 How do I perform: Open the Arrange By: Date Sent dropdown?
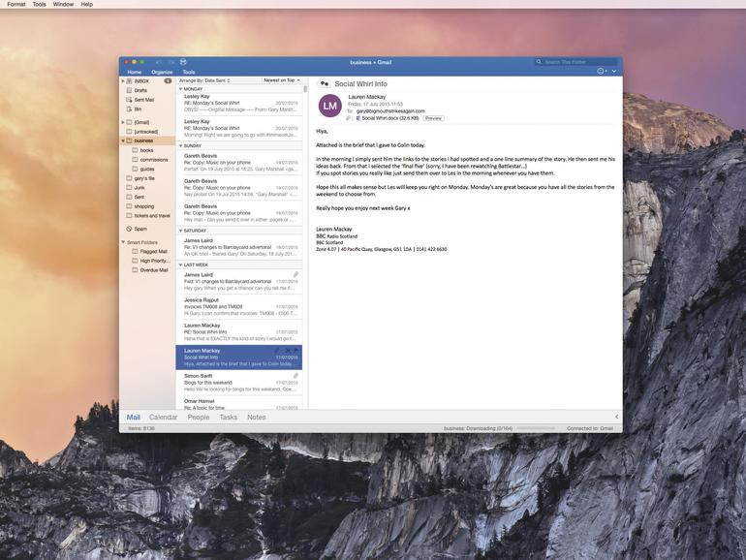coord(204,80)
